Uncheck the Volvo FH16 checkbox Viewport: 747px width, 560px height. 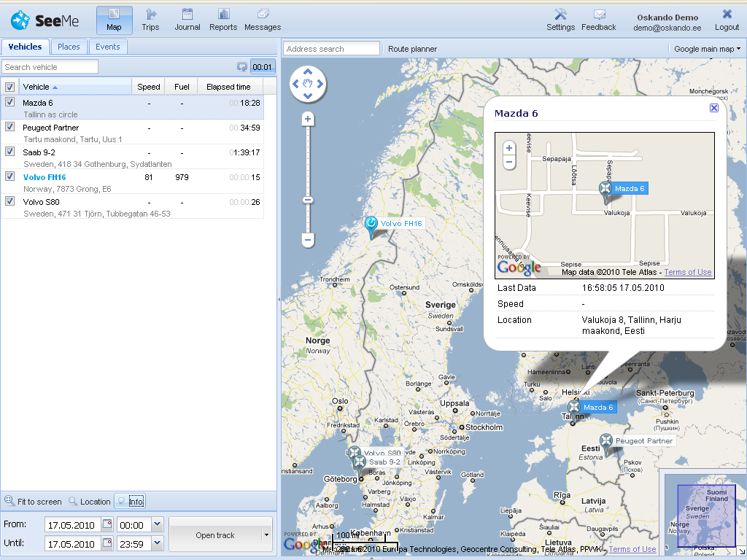9,176
